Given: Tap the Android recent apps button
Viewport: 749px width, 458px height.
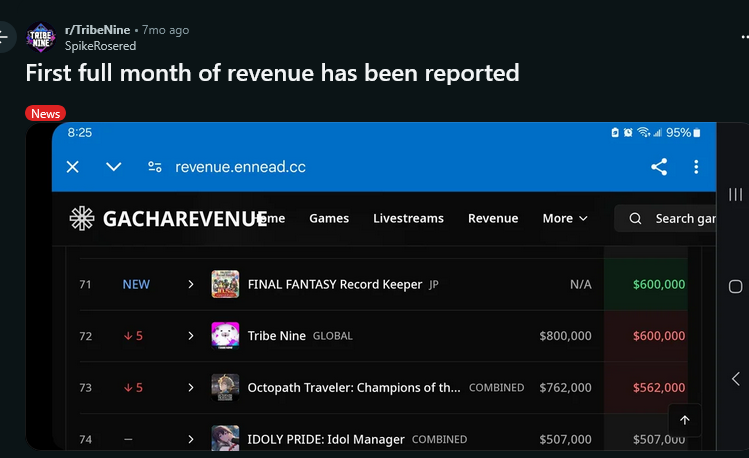Looking at the screenshot, I should [735, 194].
